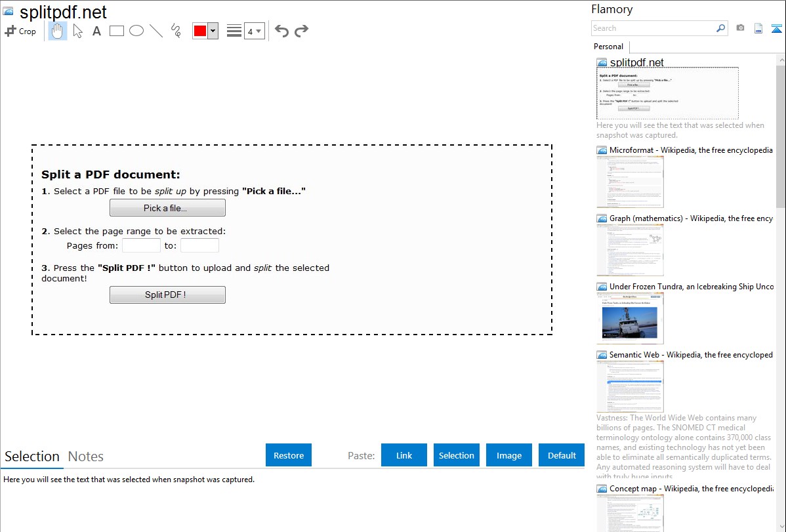
Task: Switch to the Notes tab
Action: pyautogui.click(x=86, y=457)
